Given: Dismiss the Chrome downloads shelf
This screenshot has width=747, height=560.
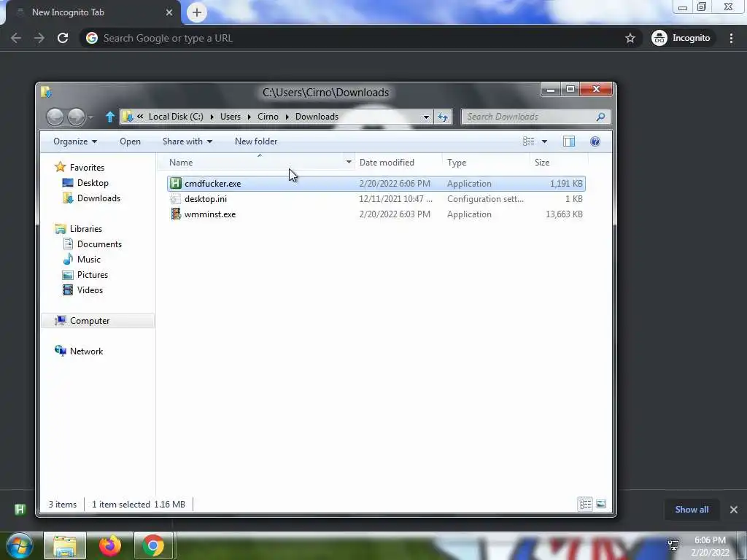Looking at the screenshot, I should click(734, 510).
